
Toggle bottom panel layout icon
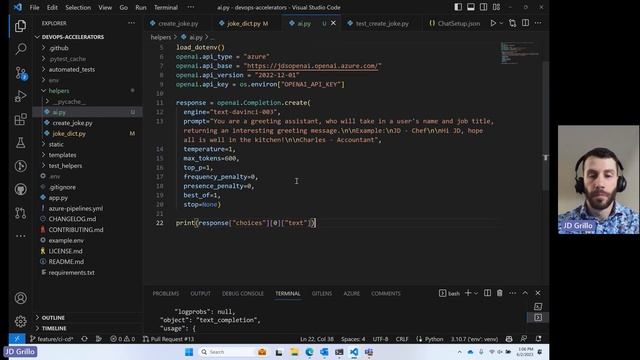pyautogui.click(x=471, y=7)
